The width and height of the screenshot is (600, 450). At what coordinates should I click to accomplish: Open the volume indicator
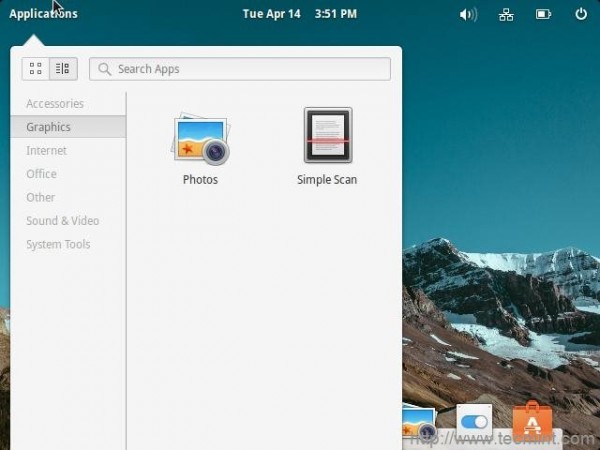coord(468,15)
